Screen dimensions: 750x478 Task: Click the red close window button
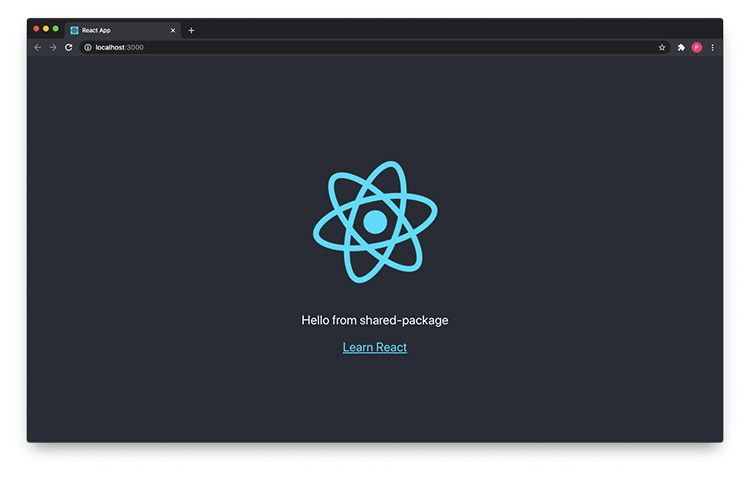point(36,29)
